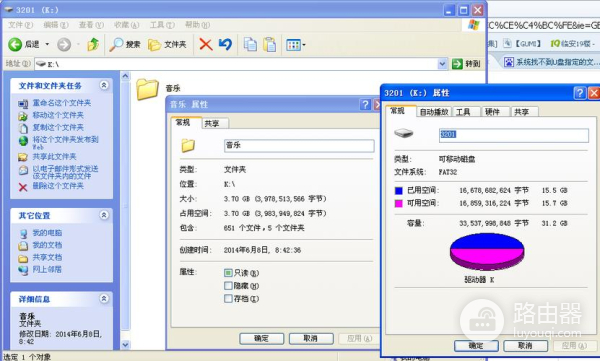600x361 pixels.
Task: Open My Computer (我的电脑) link
Action: pyautogui.click(x=47, y=233)
